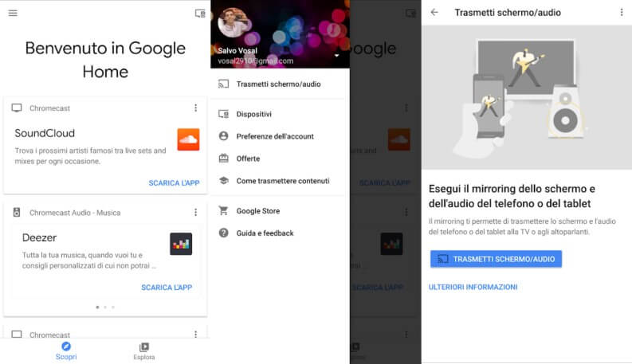Screen dimensions: 632x364
Task: Click the cast icon beside Trasmetti schermo/audio
Action: tap(223, 84)
